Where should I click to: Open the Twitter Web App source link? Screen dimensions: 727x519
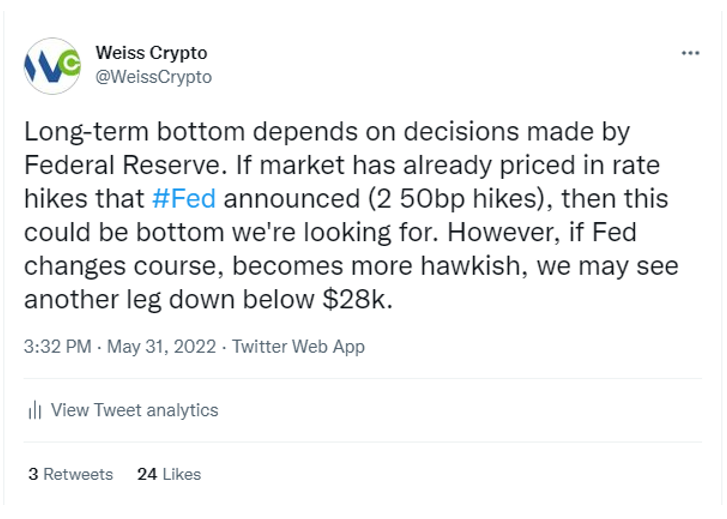tap(298, 346)
